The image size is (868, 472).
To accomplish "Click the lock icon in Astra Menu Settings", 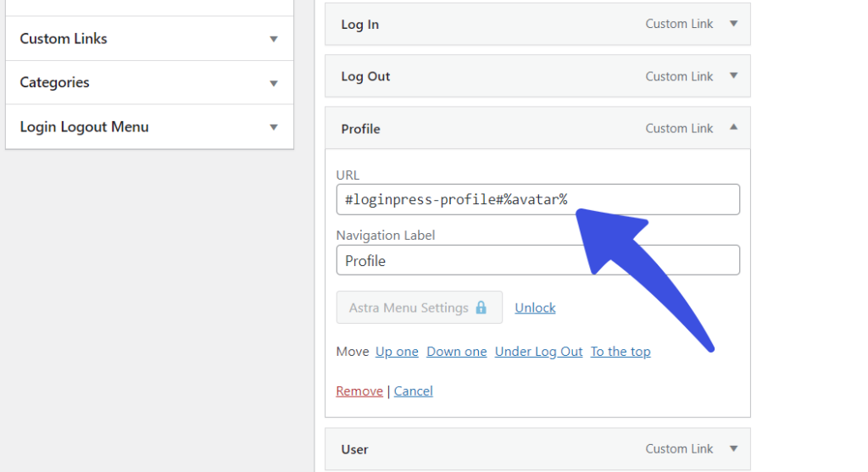I will click(481, 307).
